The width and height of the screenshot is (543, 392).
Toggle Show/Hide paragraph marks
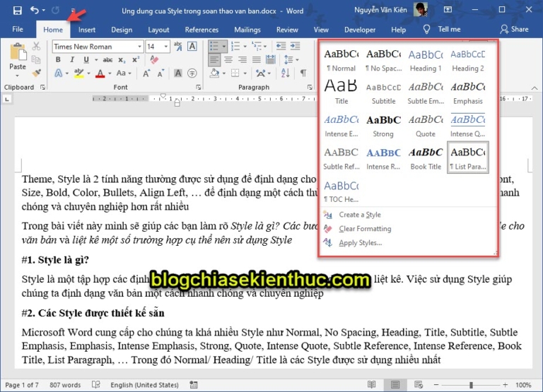tap(303, 73)
